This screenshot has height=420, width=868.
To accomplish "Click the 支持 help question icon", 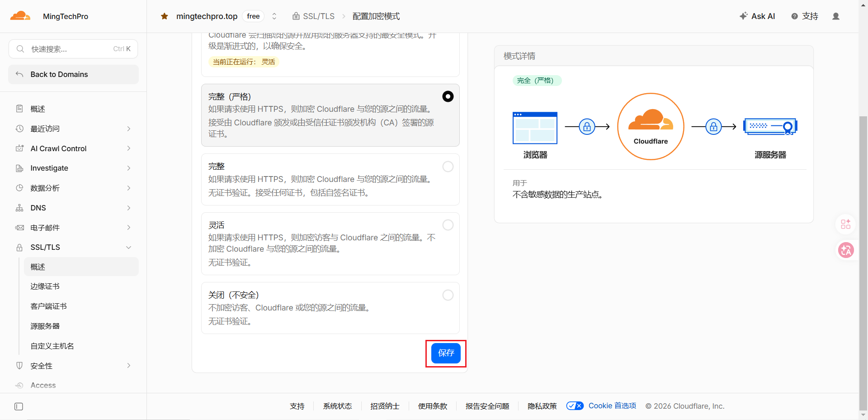I will pyautogui.click(x=794, y=16).
